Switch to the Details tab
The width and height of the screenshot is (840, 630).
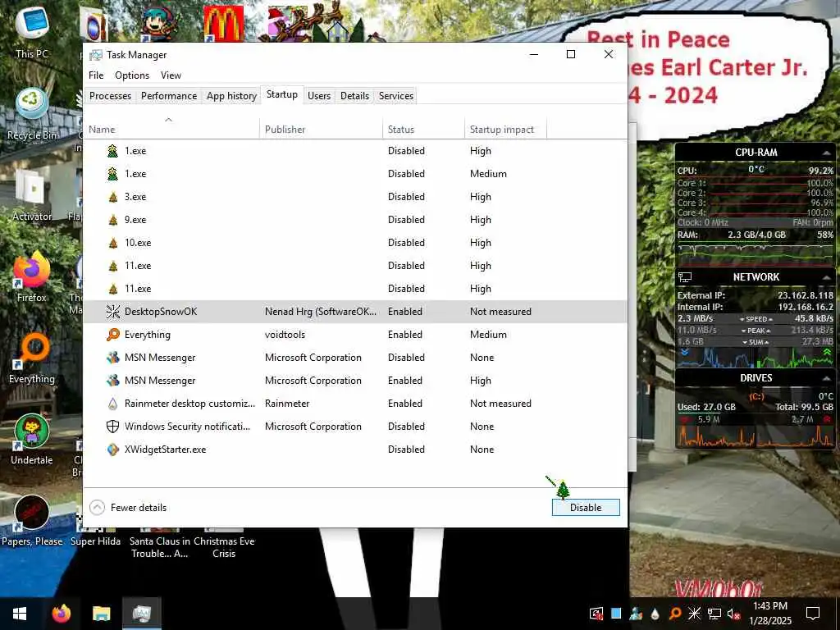pyautogui.click(x=354, y=96)
